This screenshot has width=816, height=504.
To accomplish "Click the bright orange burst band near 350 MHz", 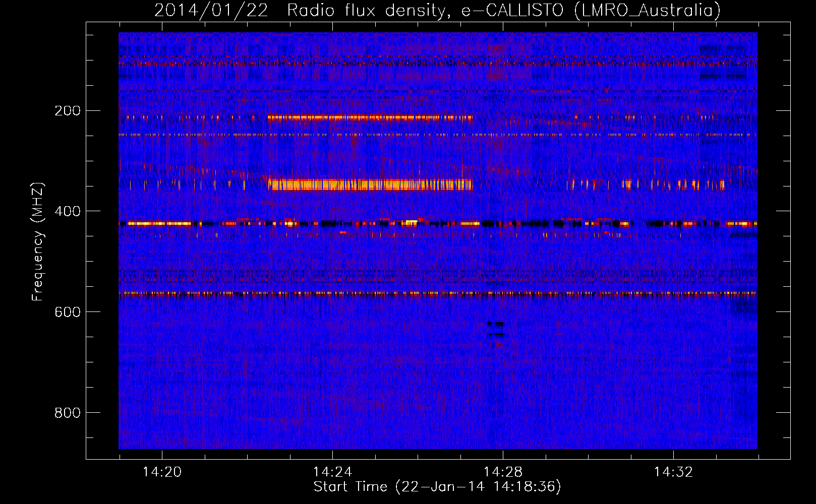I will pos(370,185).
